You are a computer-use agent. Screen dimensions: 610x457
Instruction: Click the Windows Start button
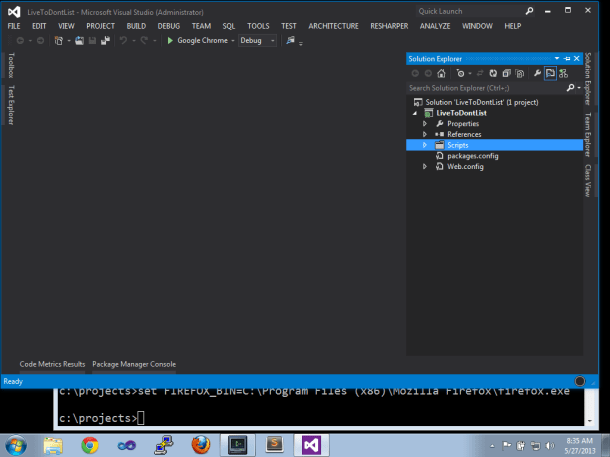16,445
